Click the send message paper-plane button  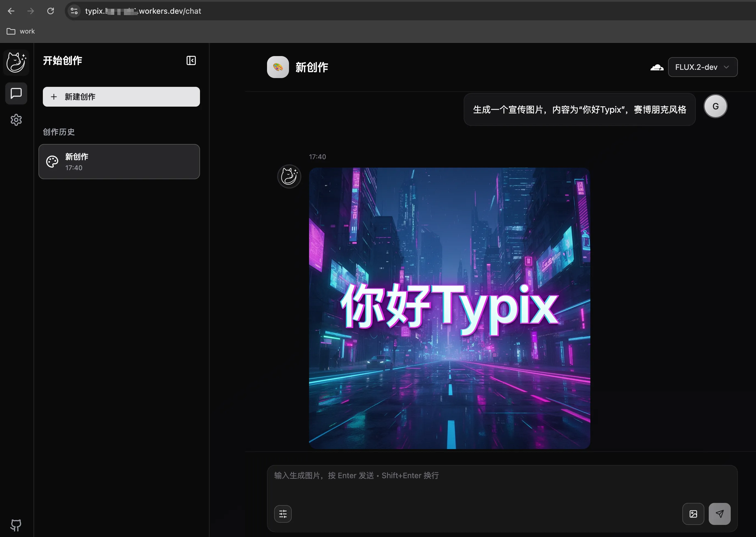pos(720,514)
